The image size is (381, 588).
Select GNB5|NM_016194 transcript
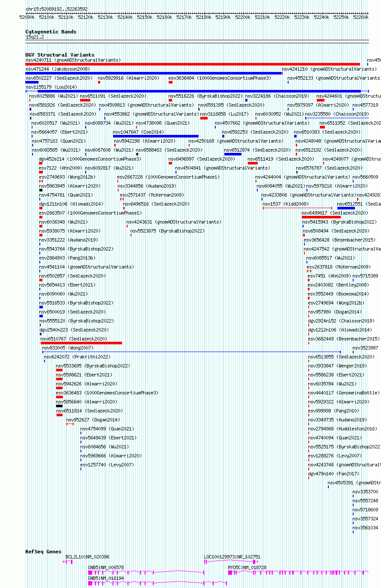(106, 578)
